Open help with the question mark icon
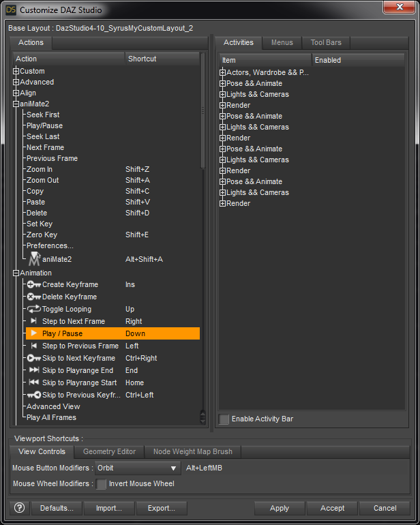This screenshot has height=525, width=420. (x=19, y=508)
